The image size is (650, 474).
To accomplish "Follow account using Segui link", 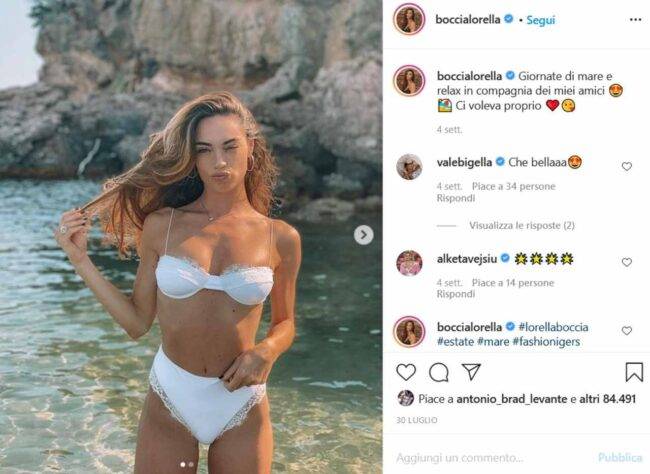I will click(541, 20).
